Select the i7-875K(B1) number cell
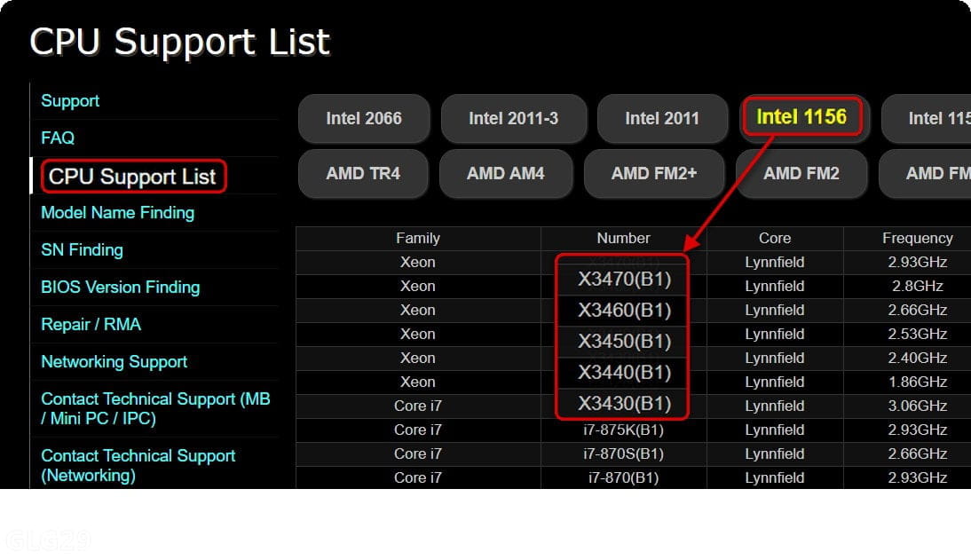 coord(624,430)
